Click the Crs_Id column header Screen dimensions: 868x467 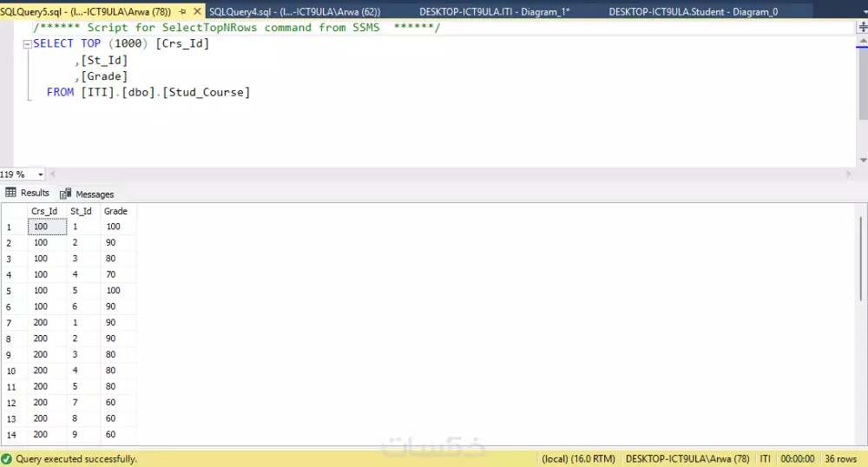(x=44, y=211)
